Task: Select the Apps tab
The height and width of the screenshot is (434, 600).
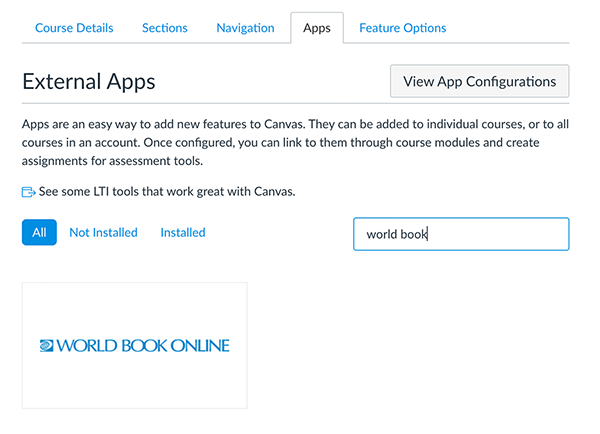Action: (317, 28)
